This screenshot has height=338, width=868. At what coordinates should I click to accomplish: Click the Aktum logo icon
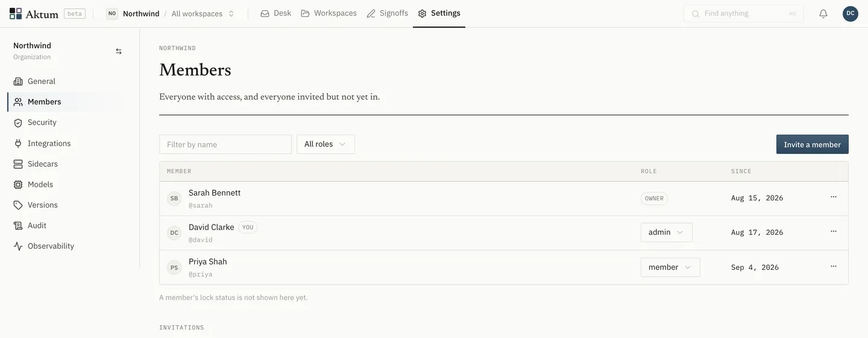coord(16,13)
